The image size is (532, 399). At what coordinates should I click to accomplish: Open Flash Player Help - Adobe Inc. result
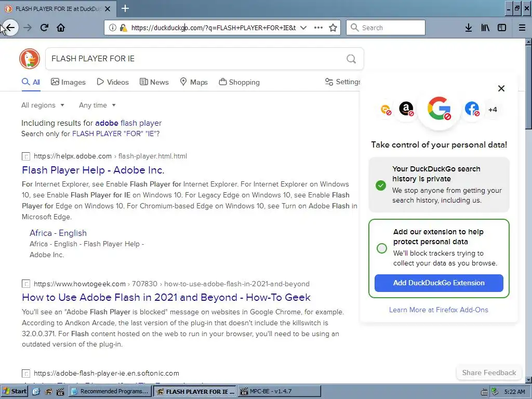point(93,170)
